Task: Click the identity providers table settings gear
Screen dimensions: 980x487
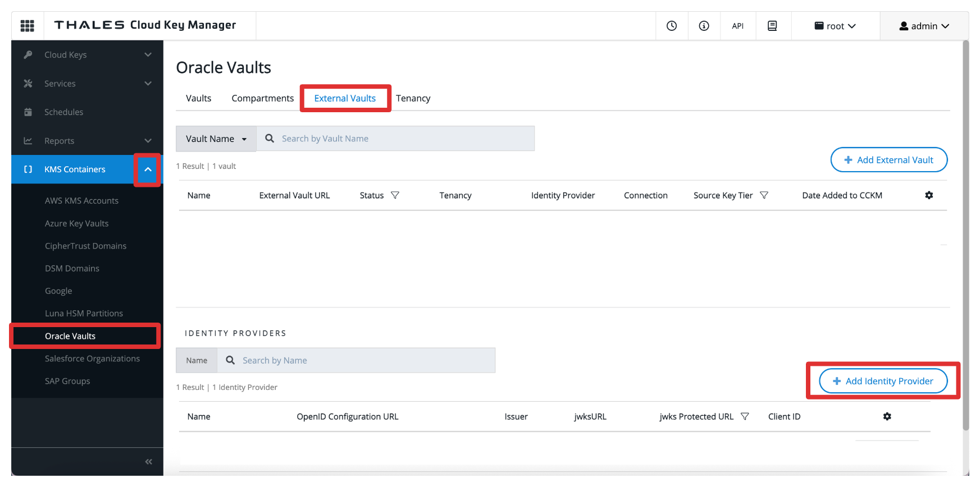Action: (887, 416)
